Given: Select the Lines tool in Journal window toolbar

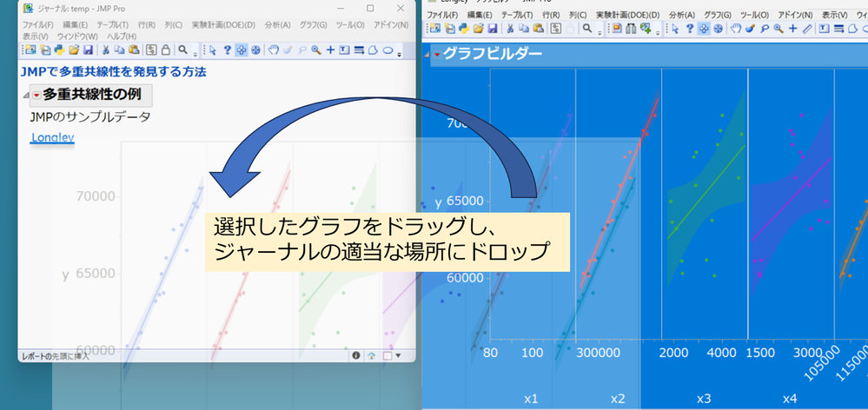Looking at the screenshot, I should click(x=359, y=50).
